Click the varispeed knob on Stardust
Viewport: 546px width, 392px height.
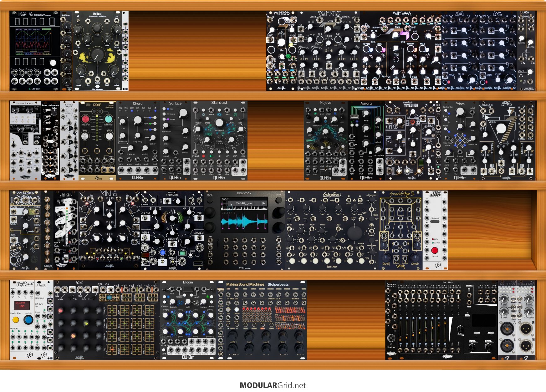pyautogui.click(x=219, y=122)
